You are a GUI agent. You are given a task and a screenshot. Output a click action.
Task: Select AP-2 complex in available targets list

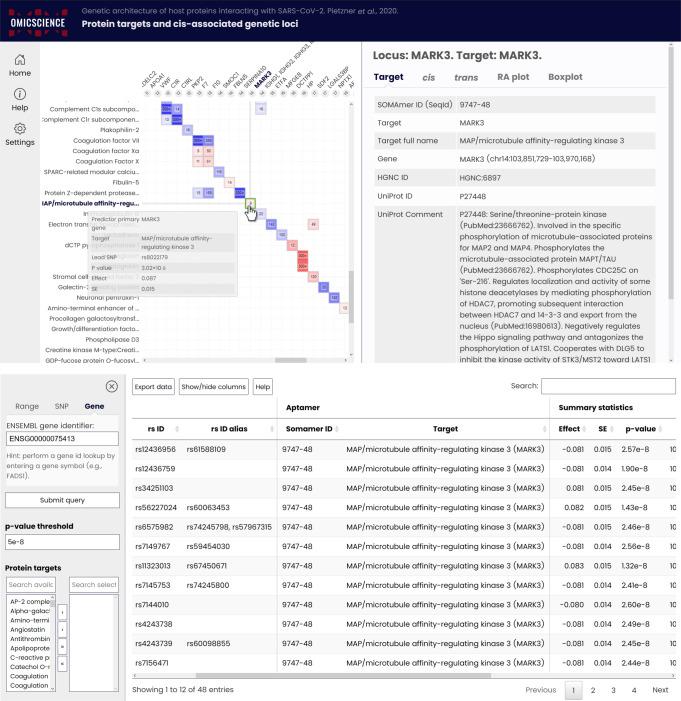[x=30, y=602]
